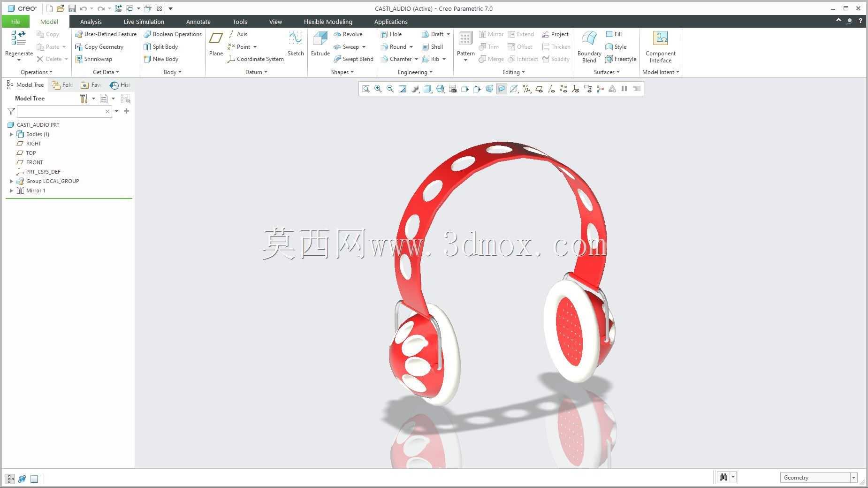Open the Engineering group overflow
868x488 pixels.
pos(415,72)
